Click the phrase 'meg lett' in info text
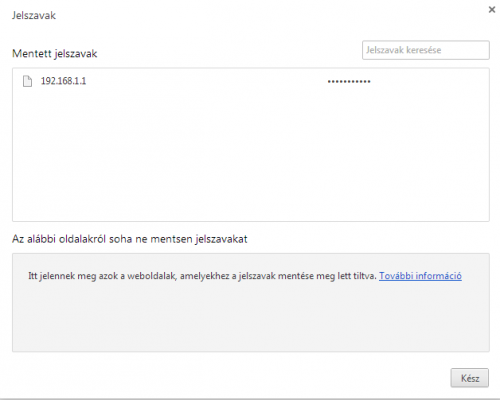Image resolution: width=500 pixels, height=400 pixels. [x=334, y=276]
